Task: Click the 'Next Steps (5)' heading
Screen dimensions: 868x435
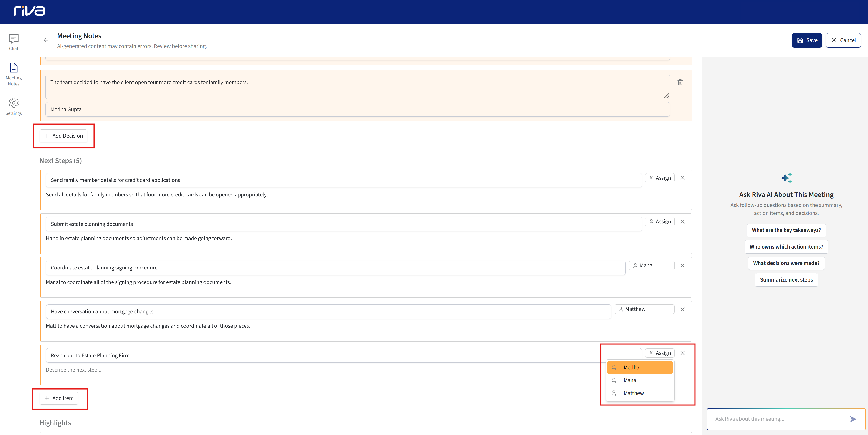Action: pos(61,161)
